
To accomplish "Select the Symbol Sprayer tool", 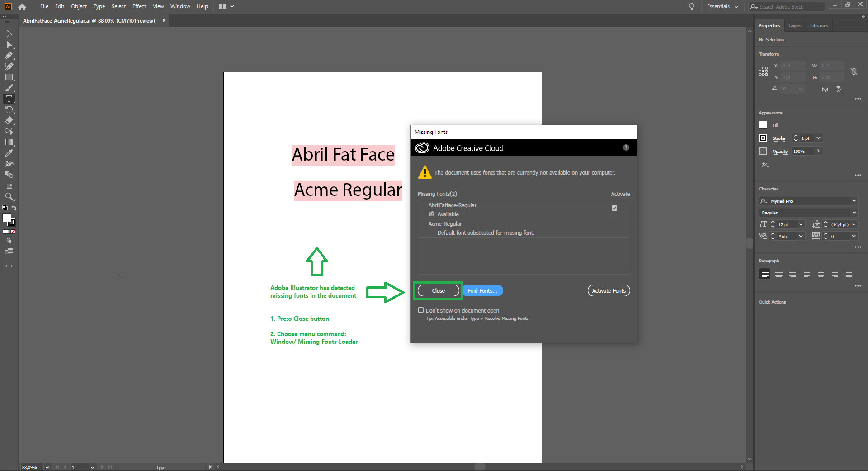I will click(x=9, y=164).
